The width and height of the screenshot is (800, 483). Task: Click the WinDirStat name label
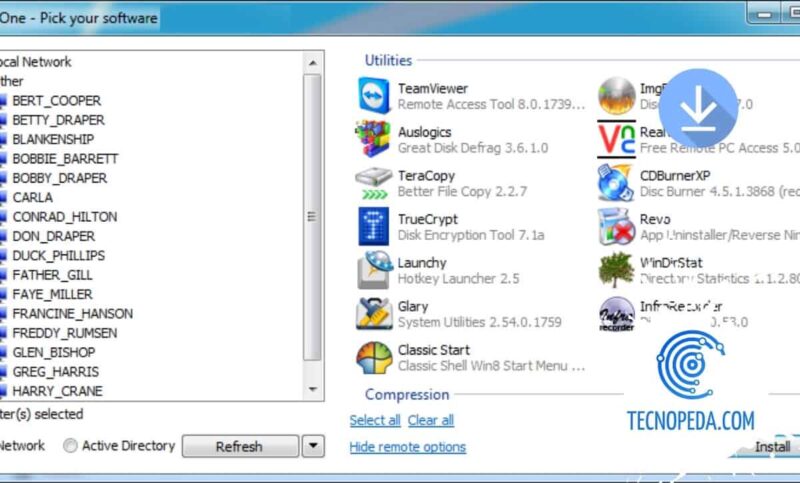point(671,263)
